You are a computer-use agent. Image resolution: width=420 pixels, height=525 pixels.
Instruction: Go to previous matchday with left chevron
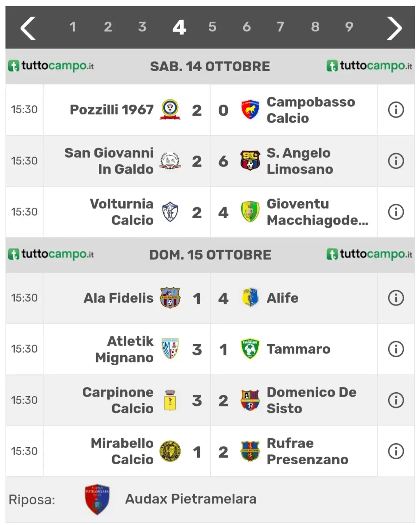pyautogui.click(x=28, y=28)
